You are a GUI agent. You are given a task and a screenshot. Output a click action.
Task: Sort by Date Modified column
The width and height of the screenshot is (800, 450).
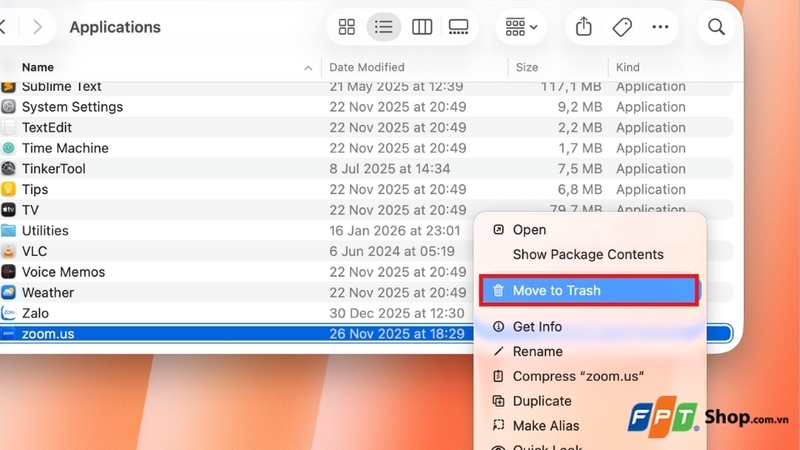(x=367, y=67)
